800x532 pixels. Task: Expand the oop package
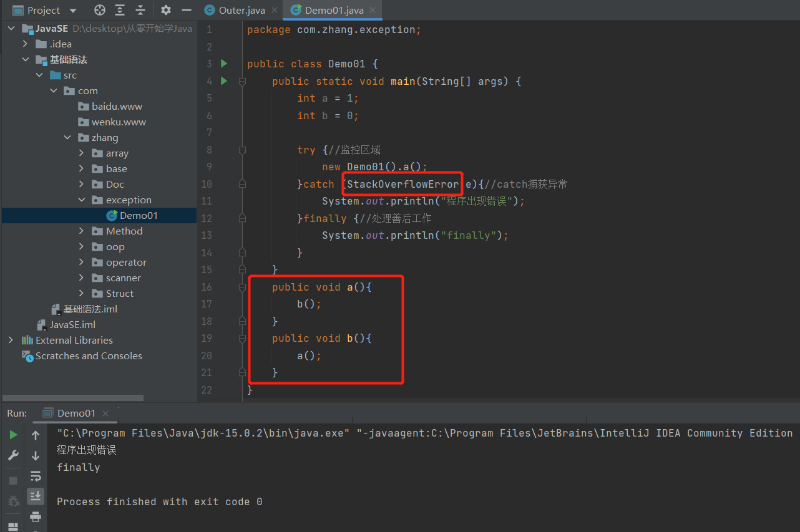point(81,247)
